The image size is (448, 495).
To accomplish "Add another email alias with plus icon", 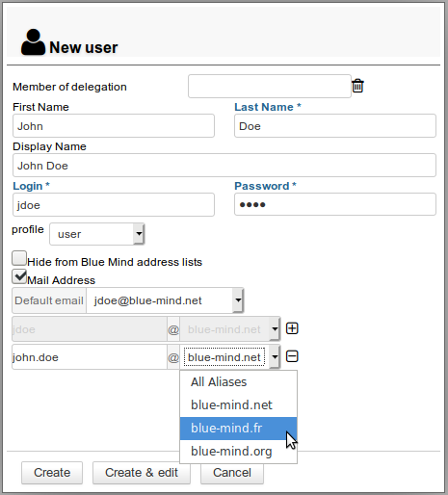I will [x=292, y=328].
